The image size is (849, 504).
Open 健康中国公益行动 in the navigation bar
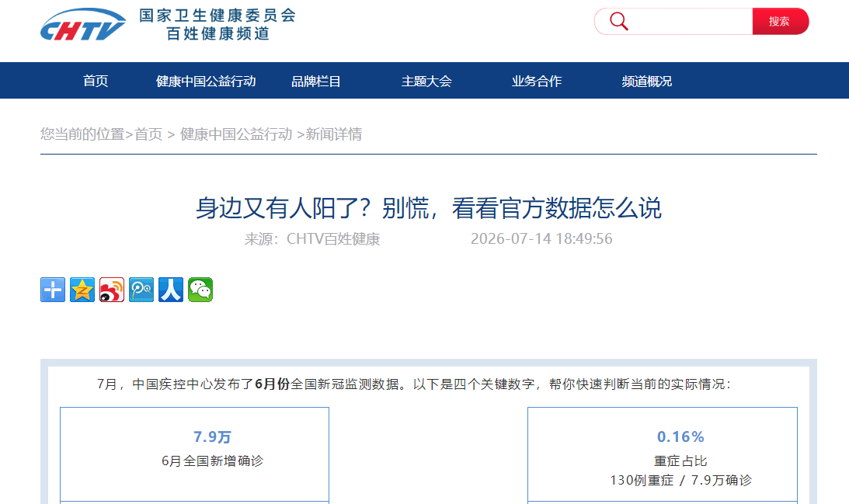tap(206, 82)
